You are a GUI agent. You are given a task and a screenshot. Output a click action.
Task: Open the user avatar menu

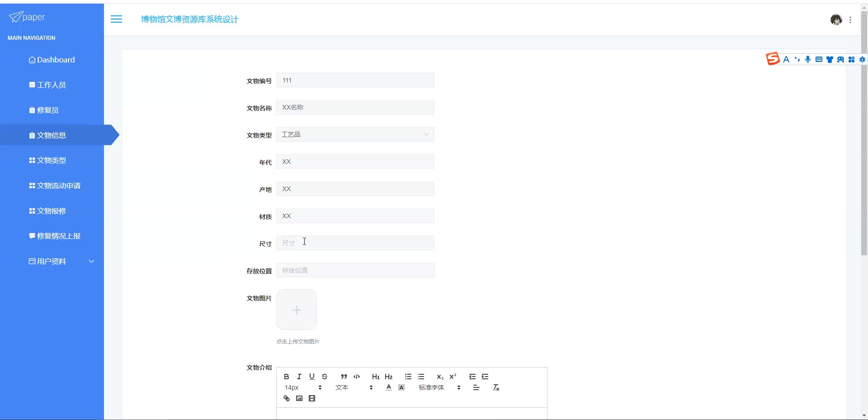[836, 19]
